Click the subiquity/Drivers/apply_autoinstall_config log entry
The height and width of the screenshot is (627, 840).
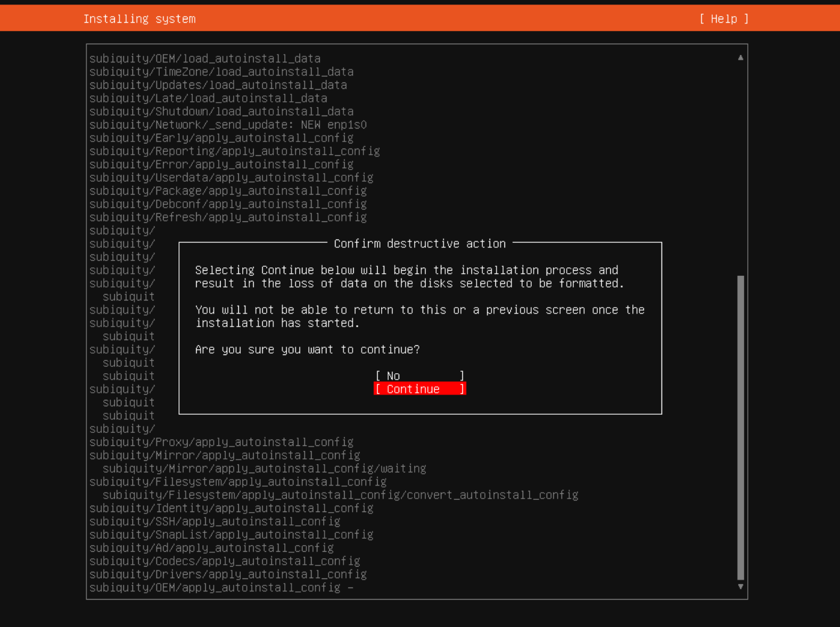tap(229, 574)
